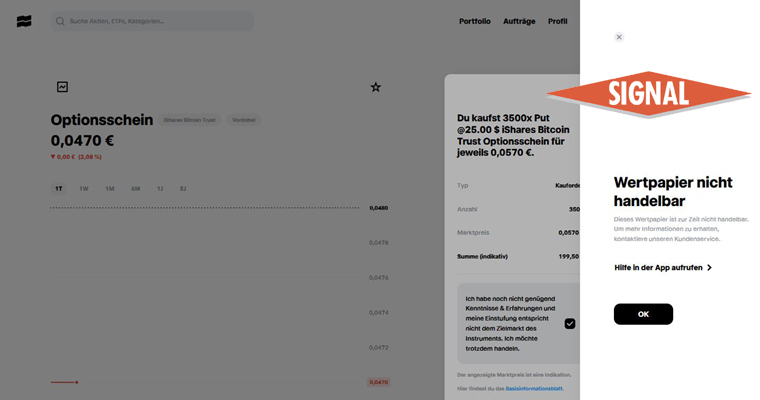Open the Aufträge menu item
Viewport: 760px width, 400px height.
click(x=519, y=21)
